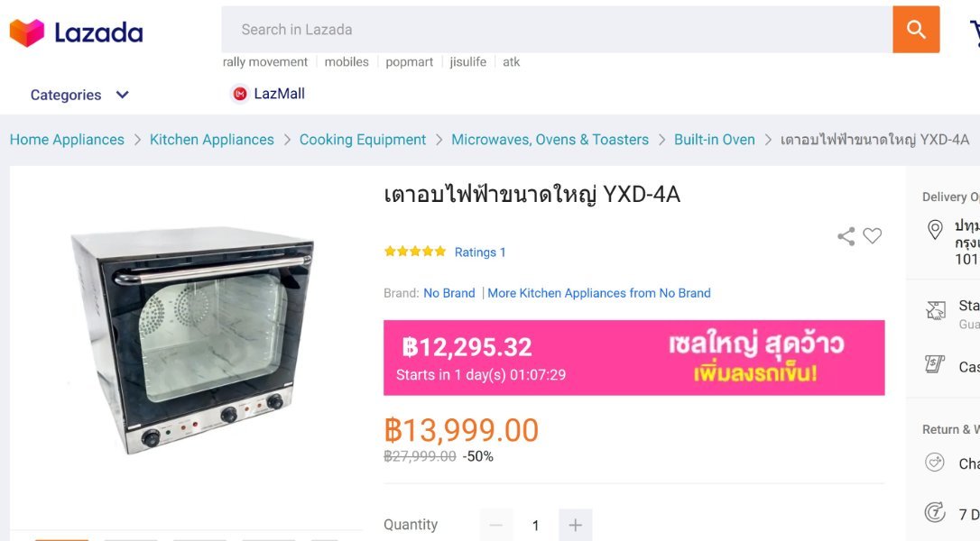This screenshot has height=541, width=980.
Task: Open Kitchen Appliances breadcrumb
Action: (212, 140)
